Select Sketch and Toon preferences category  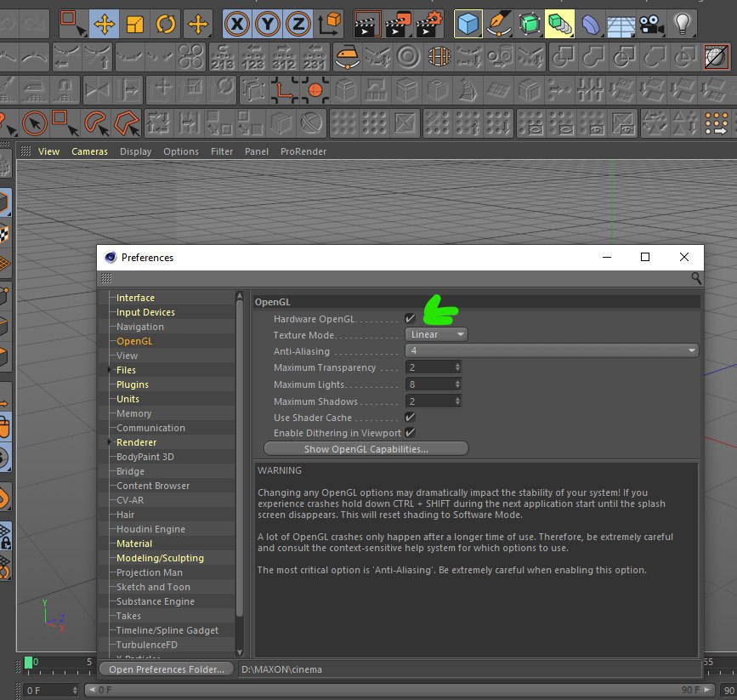click(x=153, y=587)
